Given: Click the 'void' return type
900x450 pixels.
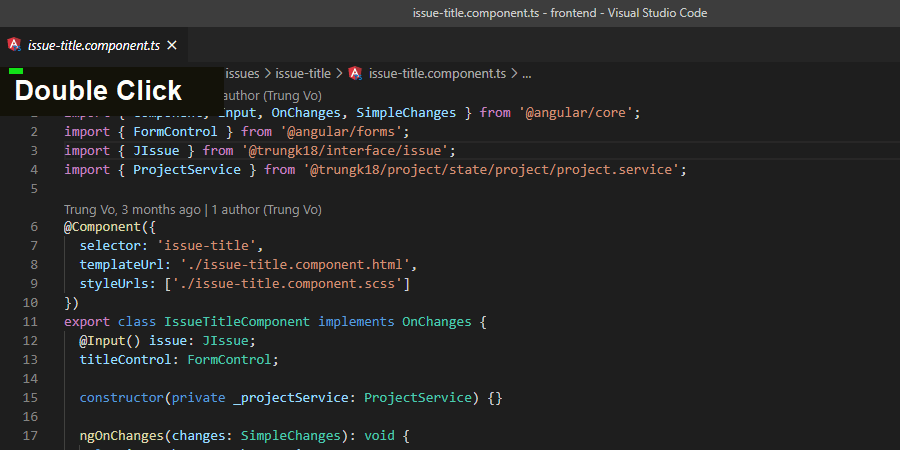Looking at the screenshot, I should pyautogui.click(x=379, y=435).
